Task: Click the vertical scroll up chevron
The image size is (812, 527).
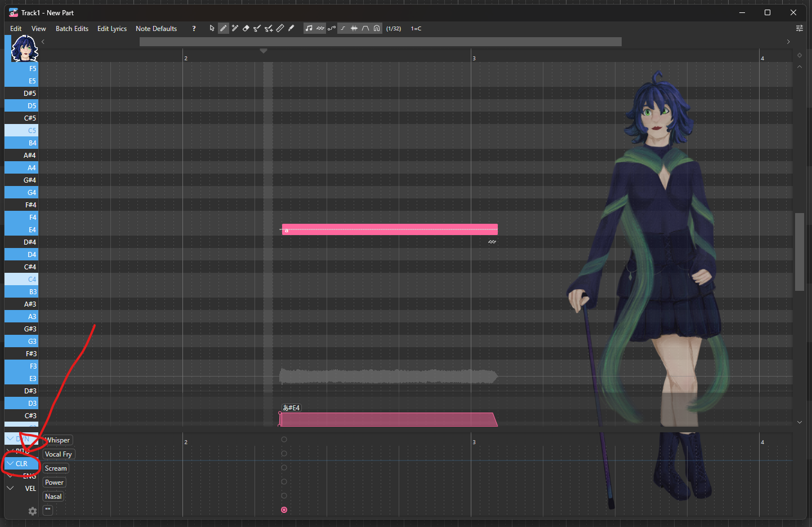Action: (800, 67)
